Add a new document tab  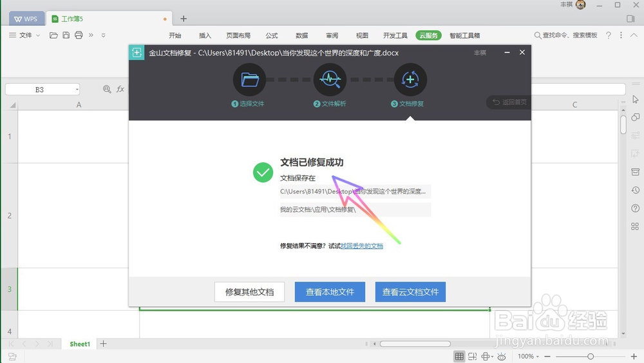coord(184,19)
